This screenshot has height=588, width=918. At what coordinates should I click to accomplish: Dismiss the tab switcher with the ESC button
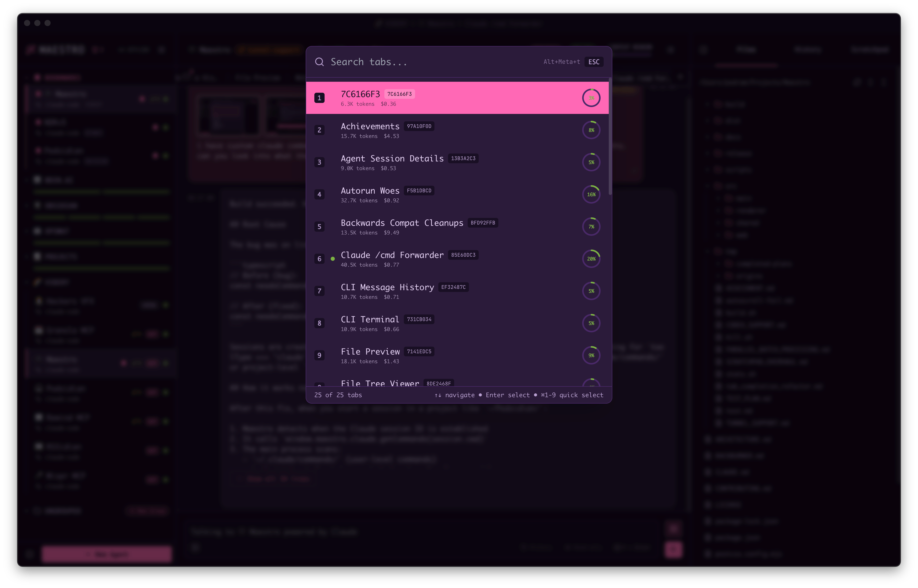(x=594, y=62)
